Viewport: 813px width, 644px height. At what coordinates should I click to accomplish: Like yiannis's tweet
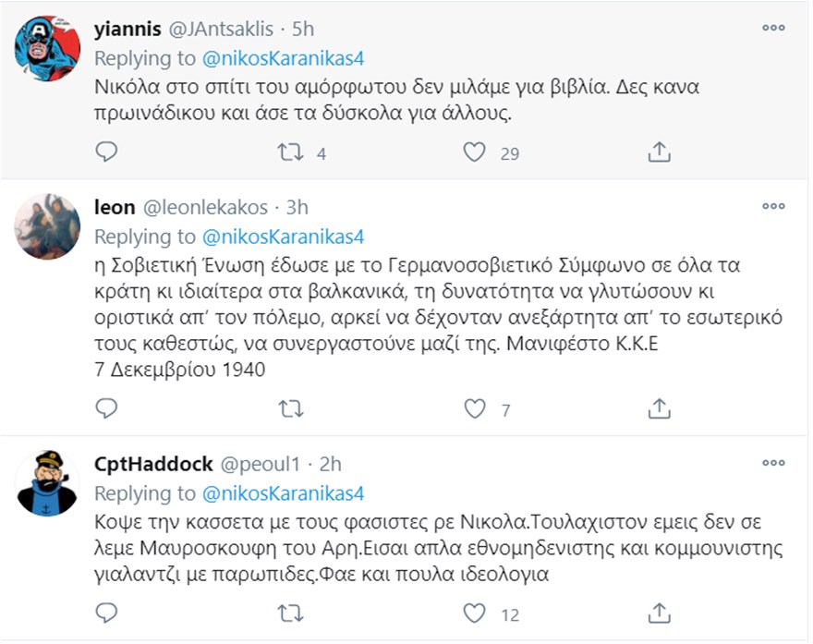tap(474, 152)
